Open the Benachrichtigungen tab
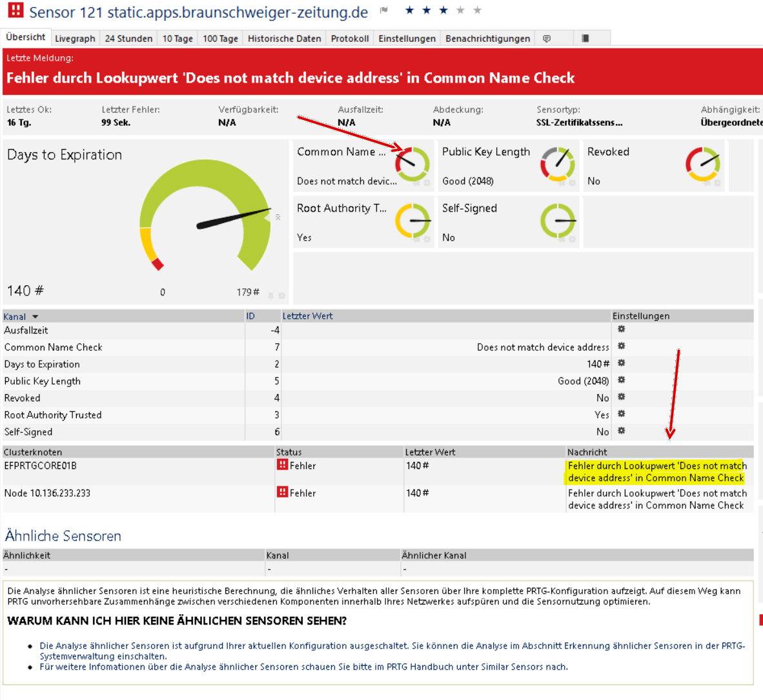The height and width of the screenshot is (700, 763). [x=487, y=39]
